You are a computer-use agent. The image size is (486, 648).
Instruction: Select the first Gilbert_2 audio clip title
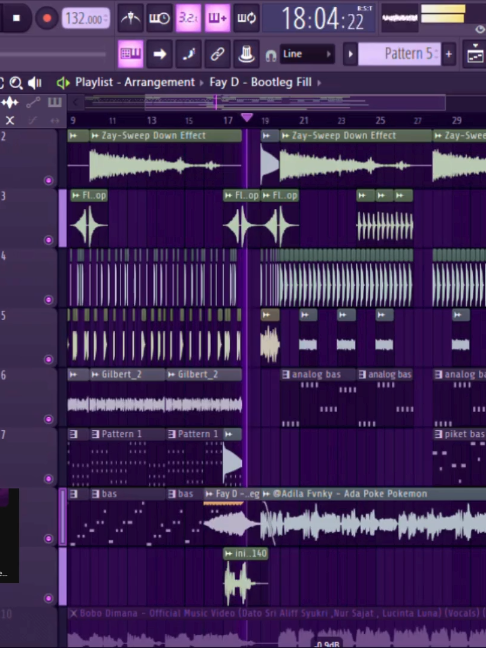click(x=122, y=374)
